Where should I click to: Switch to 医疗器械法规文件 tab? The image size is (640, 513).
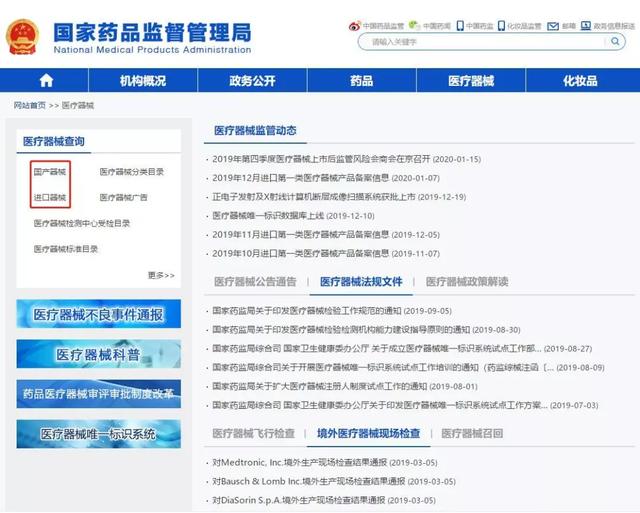pyautogui.click(x=361, y=282)
